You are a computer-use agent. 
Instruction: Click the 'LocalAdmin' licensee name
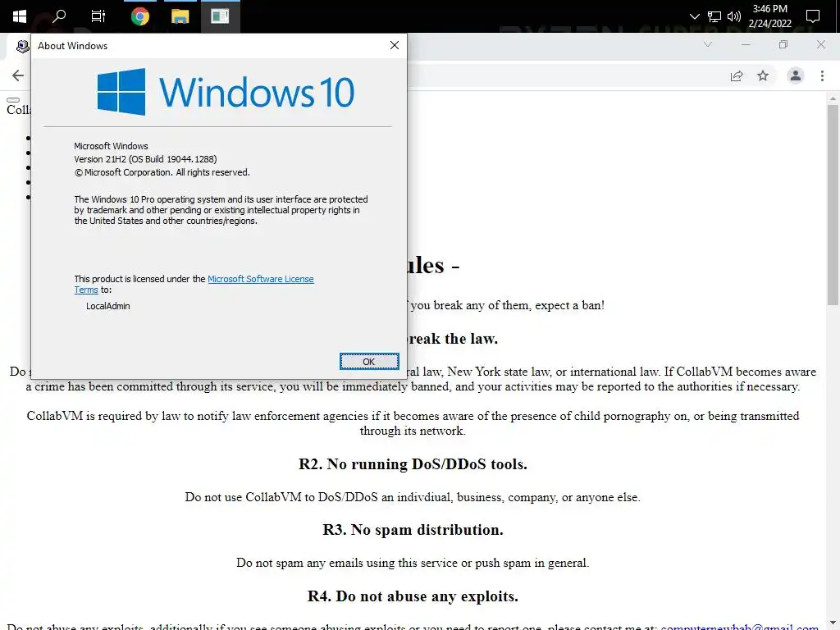pos(108,307)
